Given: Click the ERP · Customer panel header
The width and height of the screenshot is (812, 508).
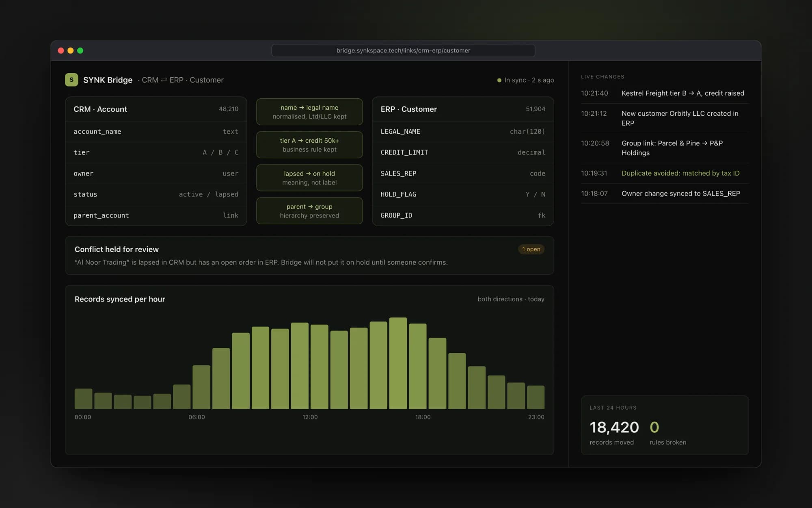Looking at the screenshot, I should click(463, 109).
